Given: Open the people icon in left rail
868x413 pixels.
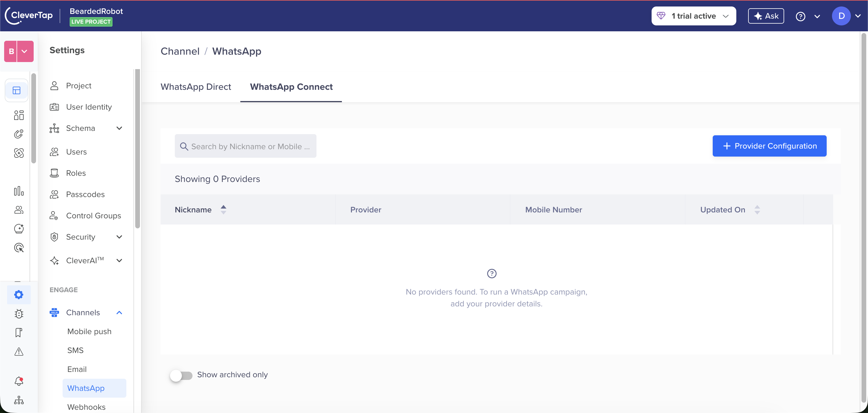Looking at the screenshot, I should point(19,210).
